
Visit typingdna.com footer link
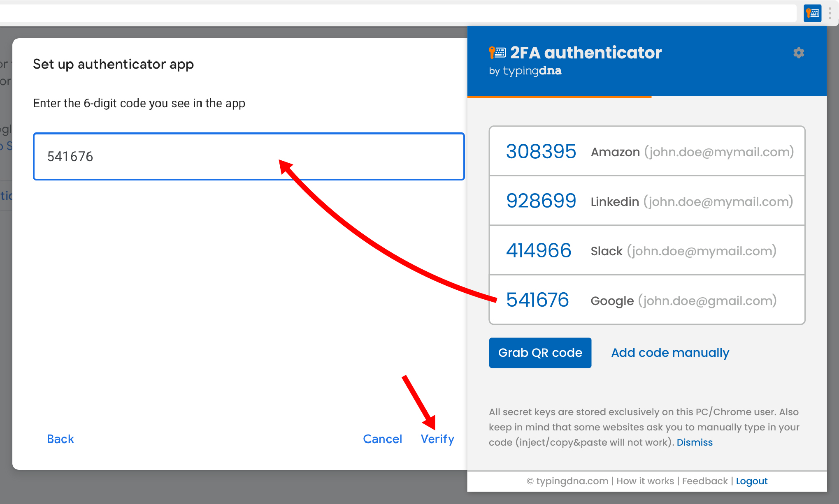point(572,481)
